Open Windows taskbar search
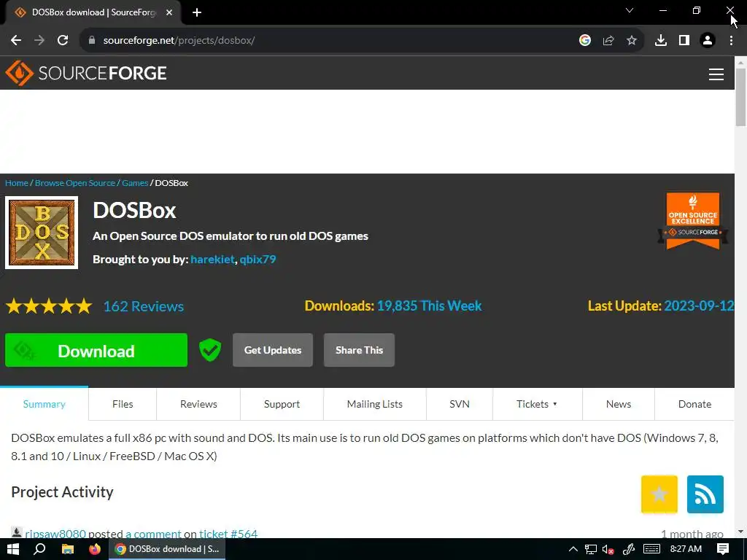 [39, 549]
